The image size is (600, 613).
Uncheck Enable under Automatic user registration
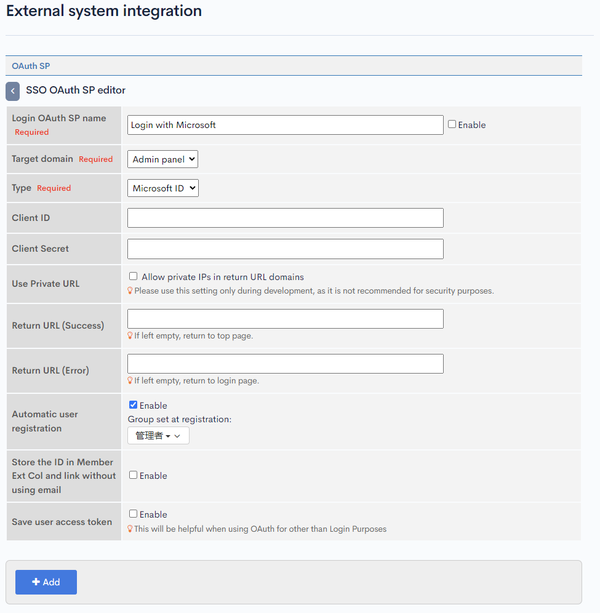tap(133, 405)
